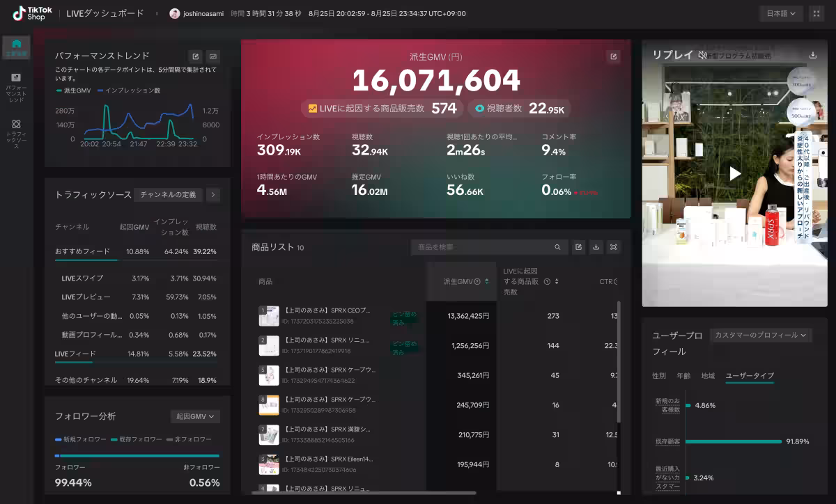836x504 pixels.
Task: Toggle the 既存フォロワー legend item
Action: [x=137, y=439]
